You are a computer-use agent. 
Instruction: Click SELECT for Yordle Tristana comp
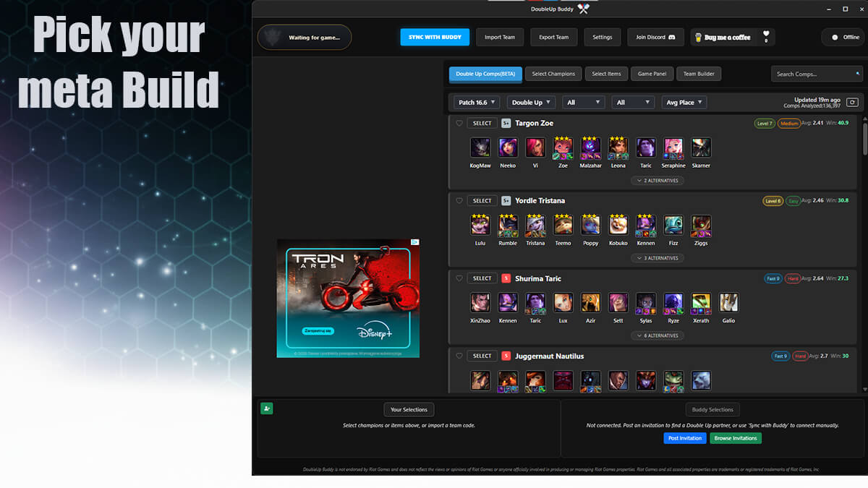click(x=482, y=201)
